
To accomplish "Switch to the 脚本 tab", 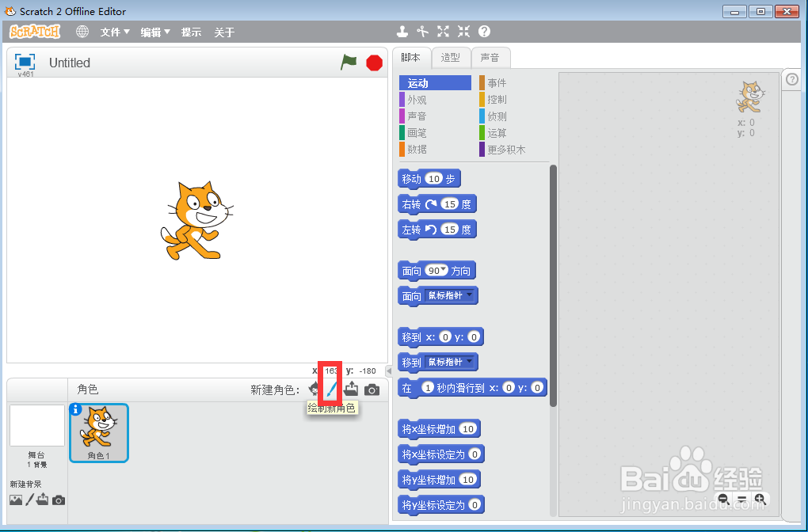I will click(411, 58).
